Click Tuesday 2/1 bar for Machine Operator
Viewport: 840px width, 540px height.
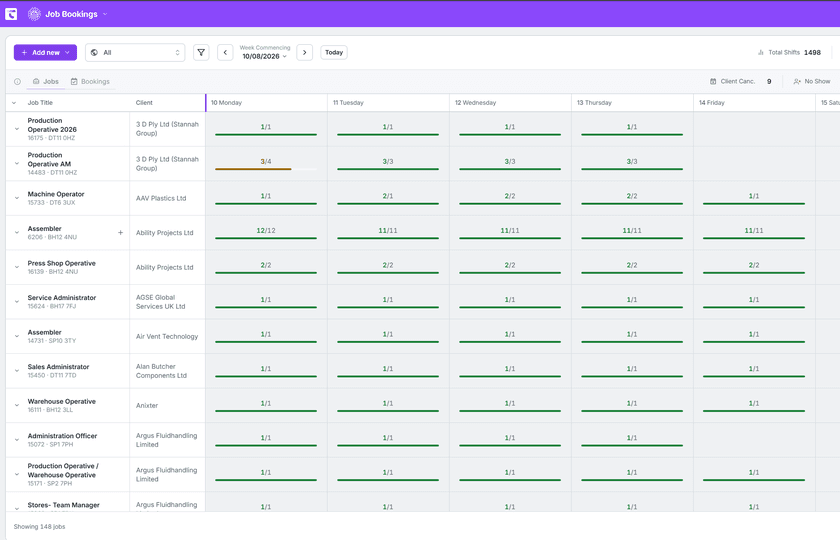click(x=388, y=204)
